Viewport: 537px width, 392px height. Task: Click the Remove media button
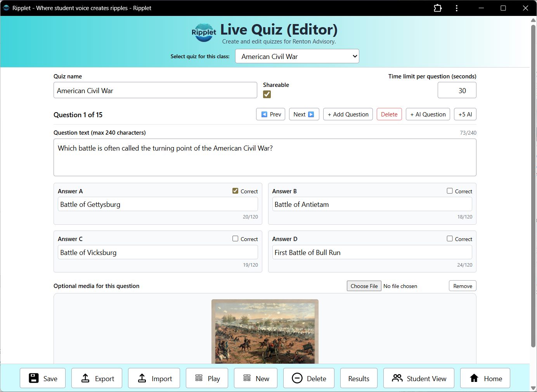point(463,286)
